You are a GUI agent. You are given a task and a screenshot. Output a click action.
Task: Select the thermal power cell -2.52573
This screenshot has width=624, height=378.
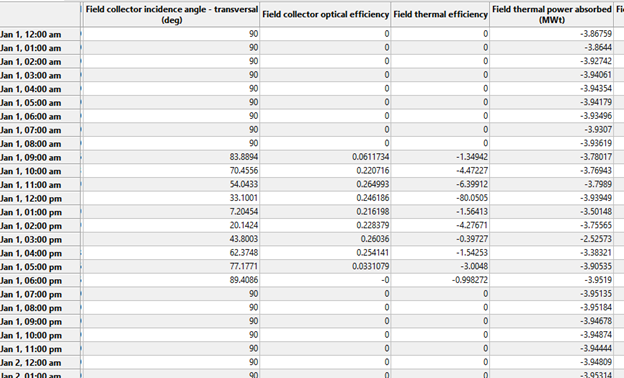(x=552, y=239)
